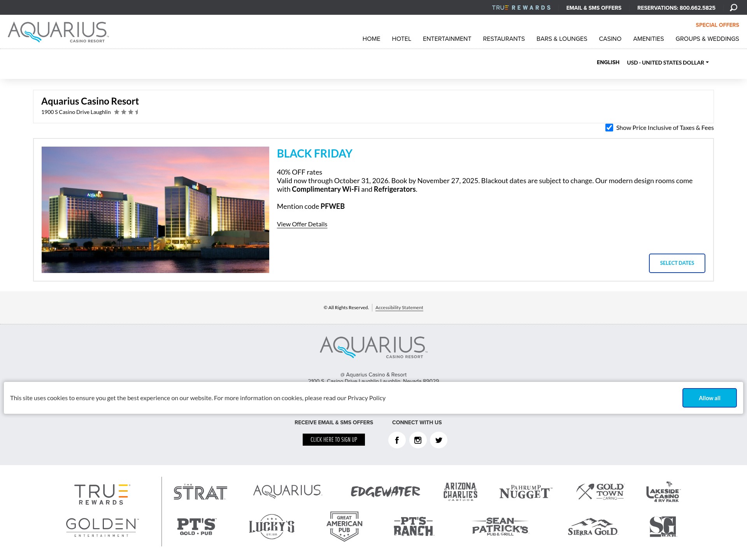Click the 1900 S Casino Drive Laughlin address
Image resolution: width=747 pixels, height=560 pixels.
(x=76, y=112)
